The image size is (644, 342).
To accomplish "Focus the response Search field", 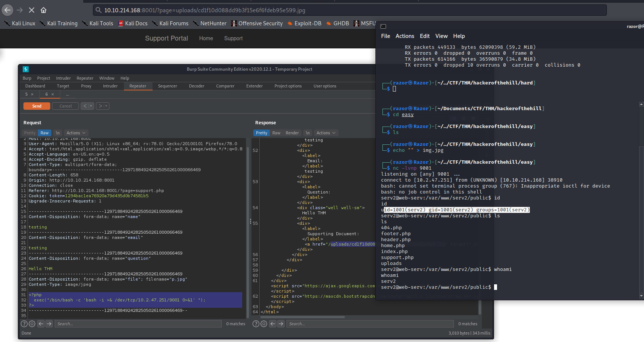I will (x=370, y=324).
